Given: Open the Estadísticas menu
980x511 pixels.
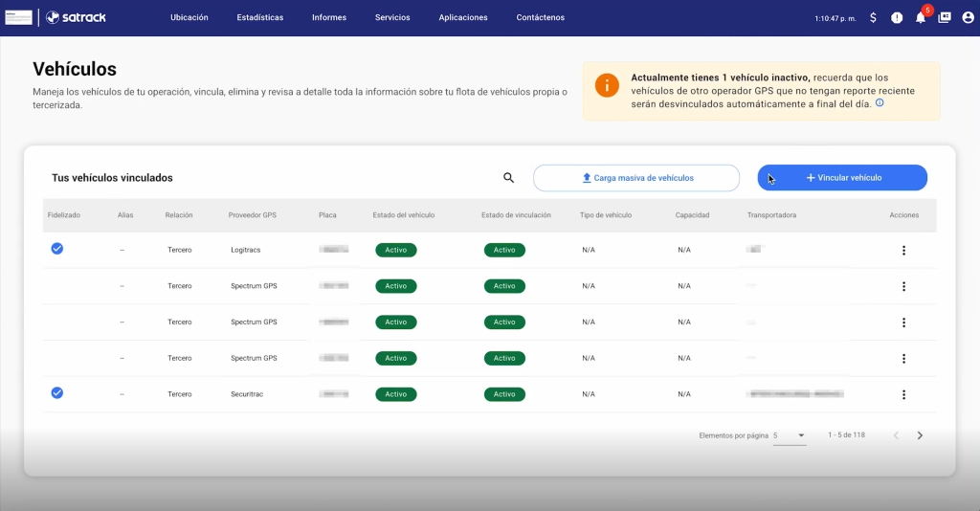Looking at the screenshot, I should (260, 17).
